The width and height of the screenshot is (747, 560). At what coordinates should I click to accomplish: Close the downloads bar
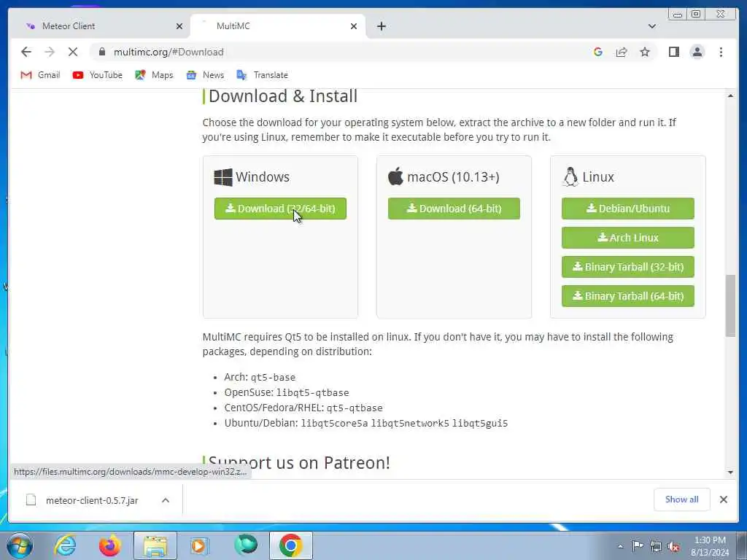coord(723,499)
